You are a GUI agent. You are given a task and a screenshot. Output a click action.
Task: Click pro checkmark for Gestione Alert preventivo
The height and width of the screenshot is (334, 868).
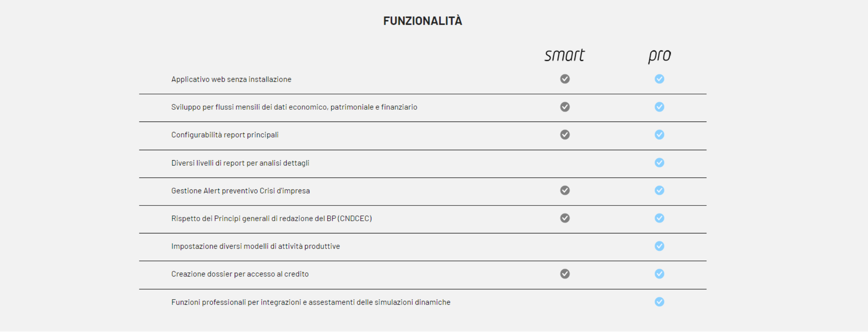click(x=659, y=191)
